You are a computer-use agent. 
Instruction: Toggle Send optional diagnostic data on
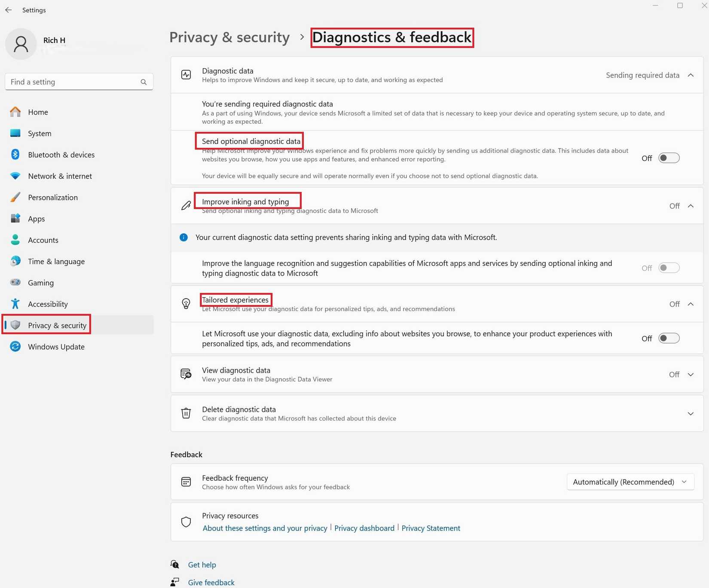(x=669, y=158)
